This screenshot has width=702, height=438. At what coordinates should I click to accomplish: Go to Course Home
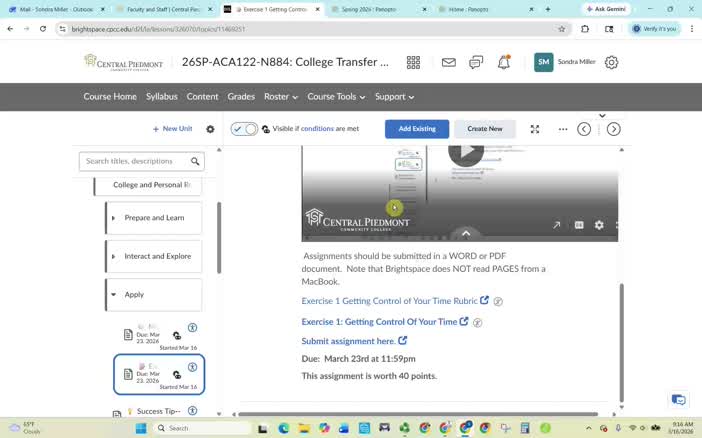pos(110,97)
